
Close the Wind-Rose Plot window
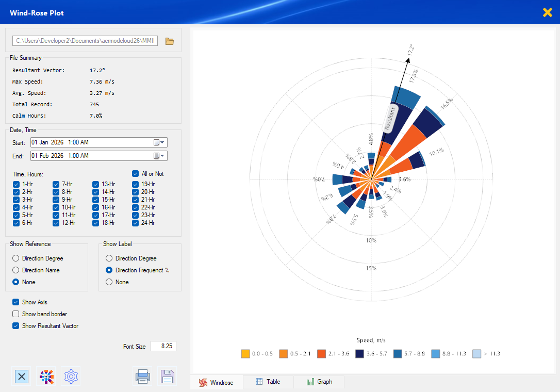547,12
